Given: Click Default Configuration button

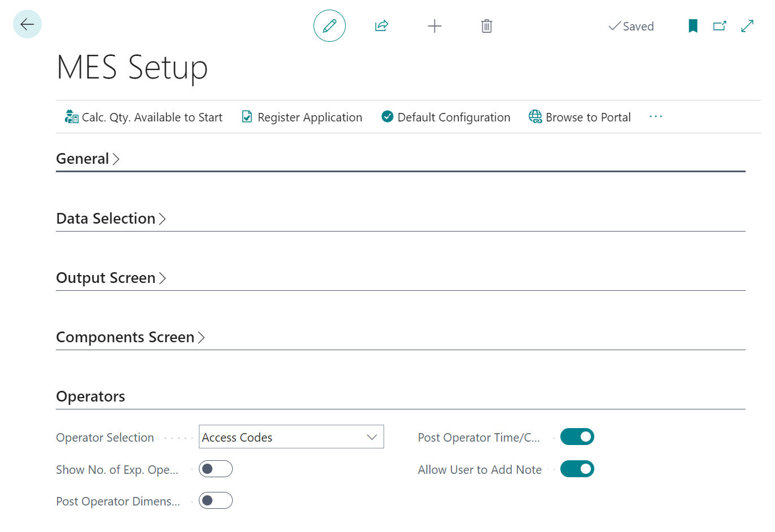Looking at the screenshot, I should pos(446,117).
